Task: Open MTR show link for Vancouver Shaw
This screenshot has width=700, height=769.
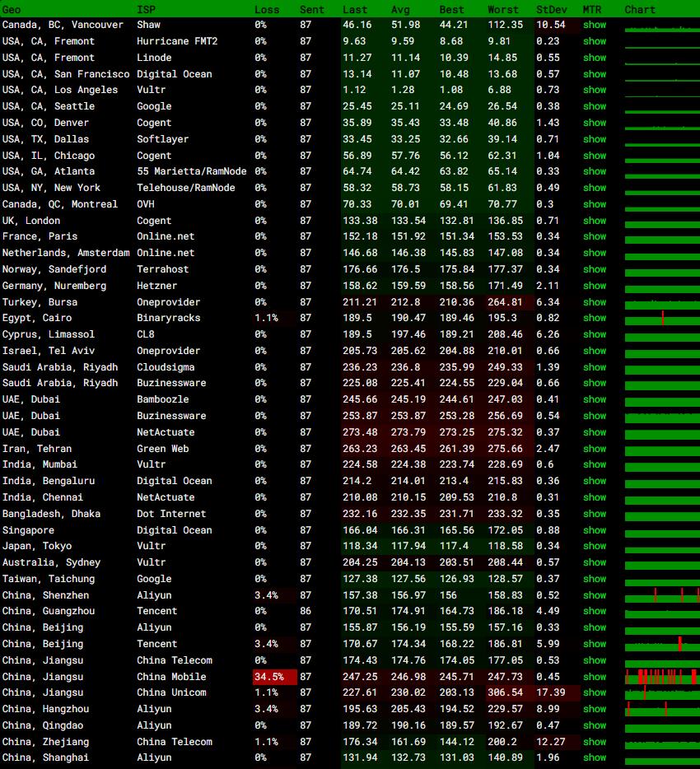Action: click(x=595, y=25)
